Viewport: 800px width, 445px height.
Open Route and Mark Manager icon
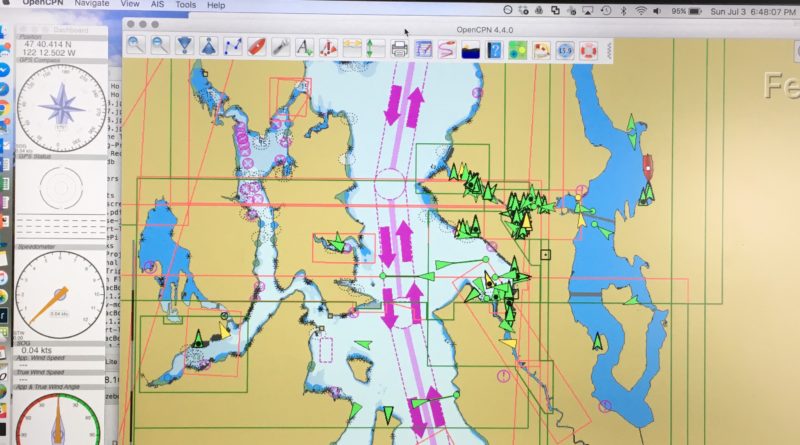click(x=423, y=47)
